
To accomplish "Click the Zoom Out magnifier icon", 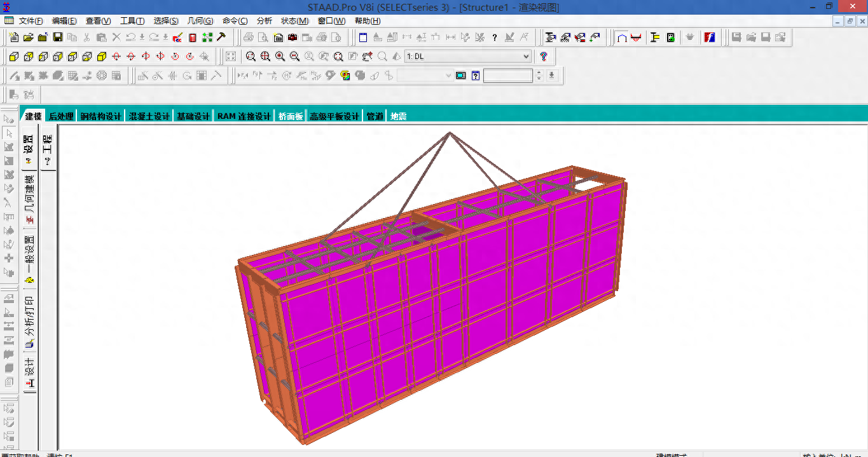I will 294,57.
